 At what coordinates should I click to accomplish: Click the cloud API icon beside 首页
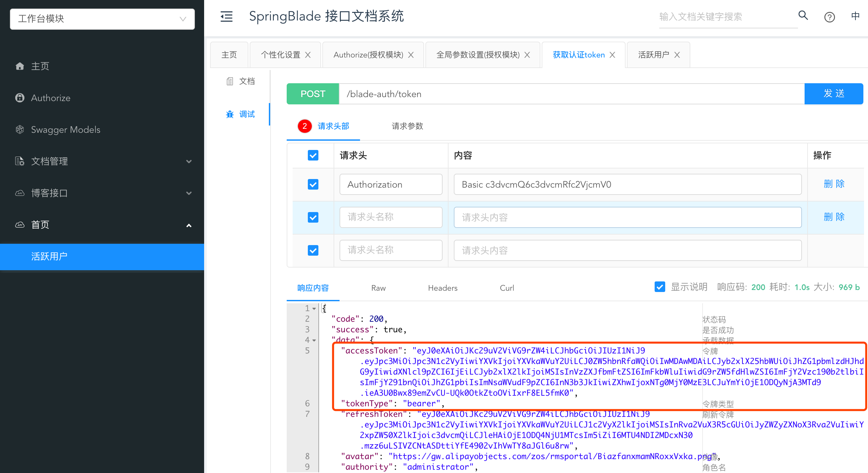tap(20, 225)
